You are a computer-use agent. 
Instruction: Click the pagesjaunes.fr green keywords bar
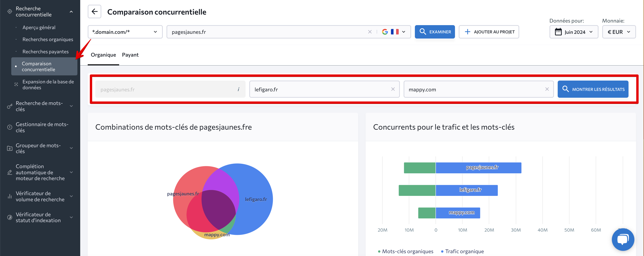420,168
